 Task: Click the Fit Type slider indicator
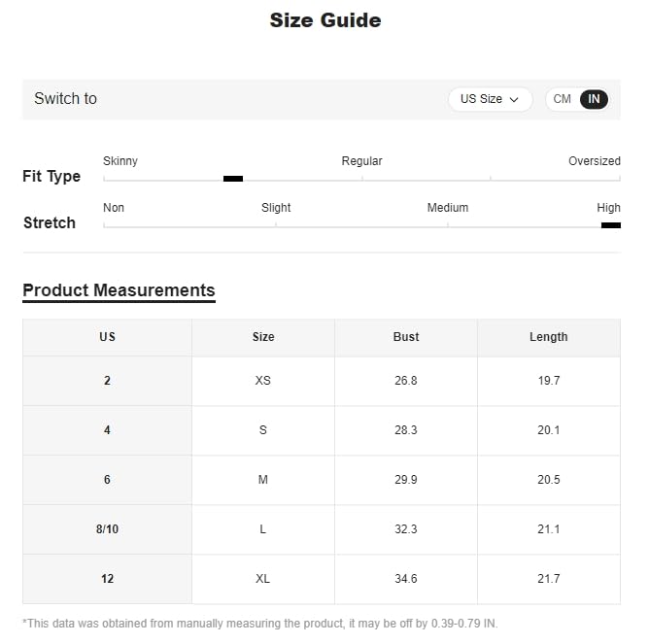click(233, 179)
